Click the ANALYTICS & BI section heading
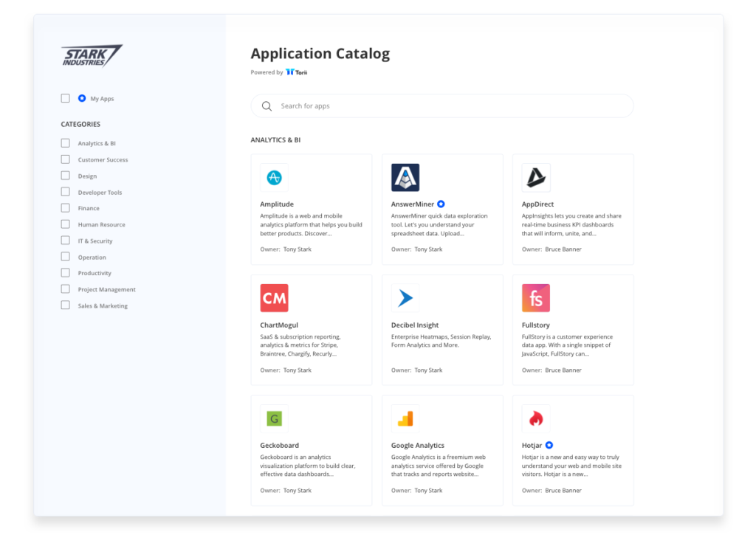 point(275,140)
